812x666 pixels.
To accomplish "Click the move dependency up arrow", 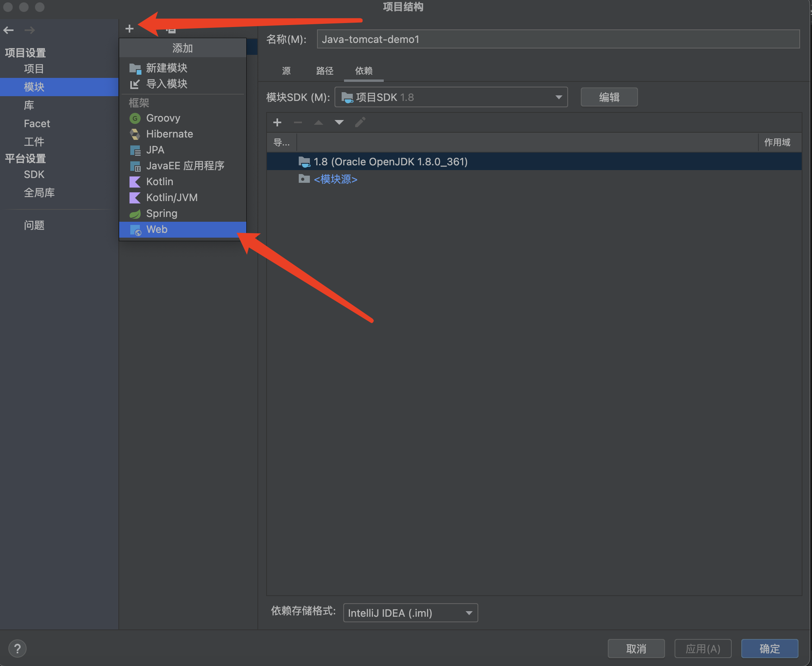I will click(318, 122).
